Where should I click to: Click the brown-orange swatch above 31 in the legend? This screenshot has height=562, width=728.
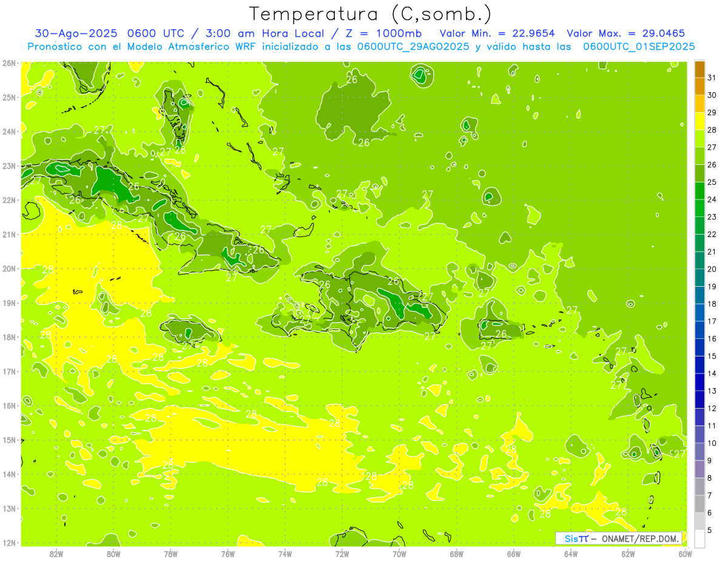(699, 69)
